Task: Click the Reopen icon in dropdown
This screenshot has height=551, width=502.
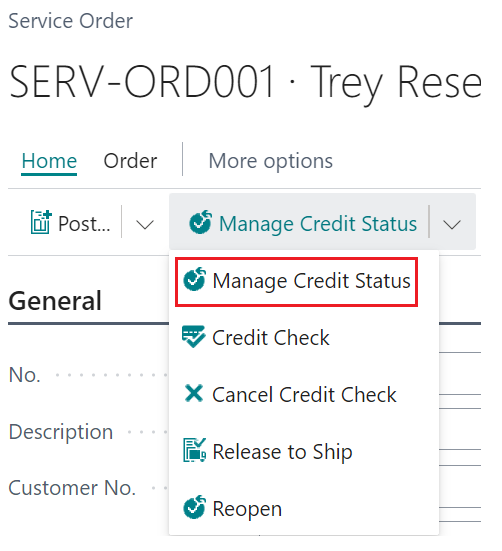Action: (x=194, y=507)
